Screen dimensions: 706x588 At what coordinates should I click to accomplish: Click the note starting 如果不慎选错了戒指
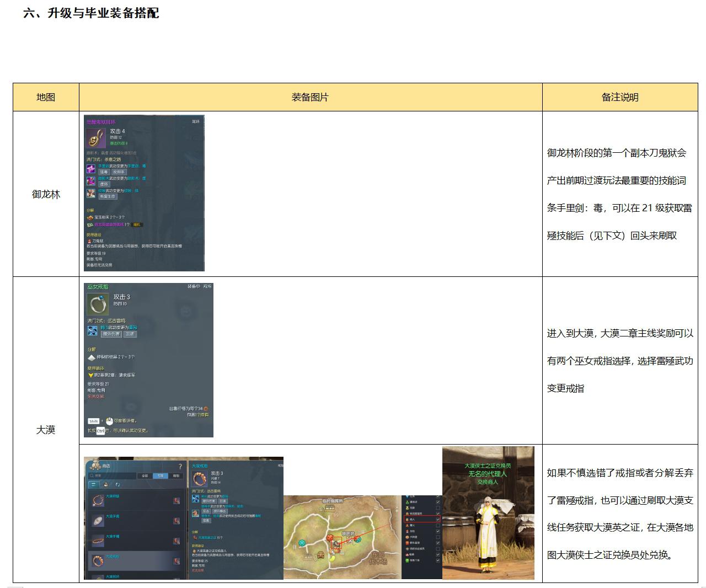[x=620, y=514]
